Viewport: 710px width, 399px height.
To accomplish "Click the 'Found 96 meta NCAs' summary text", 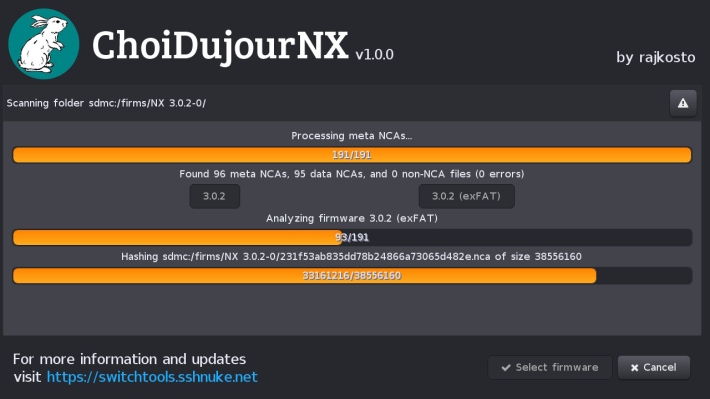I will point(352,174).
